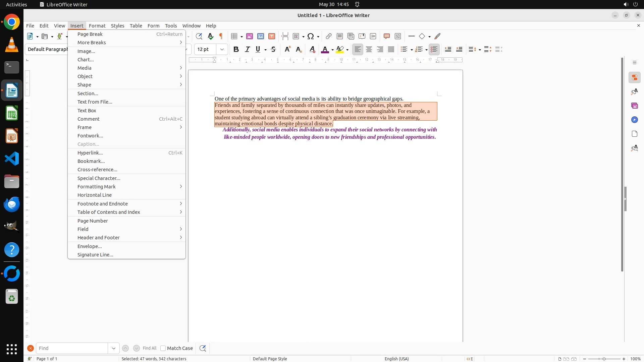This screenshot has height=362, width=644.
Task: Click the Insert Special Character omega icon
Action: click(311, 36)
